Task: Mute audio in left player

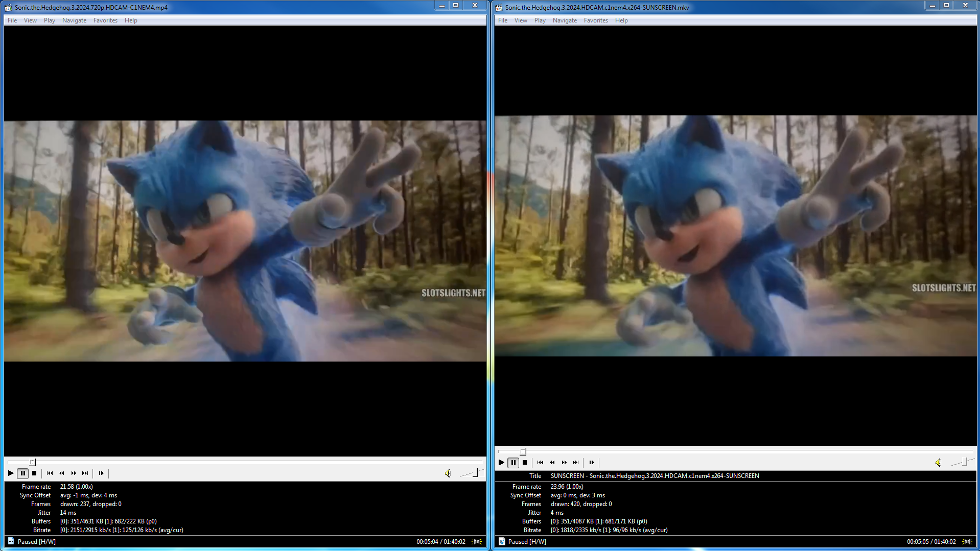Action: [x=448, y=473]
